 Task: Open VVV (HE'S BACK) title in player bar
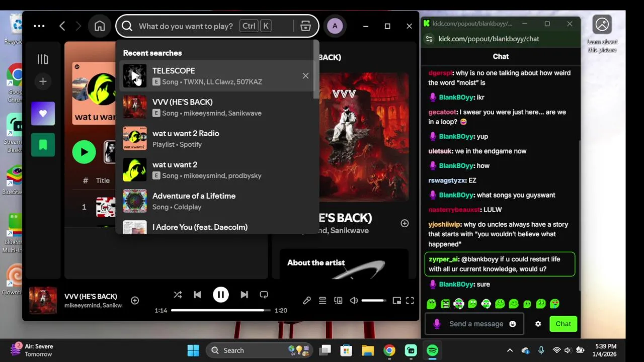91,296
